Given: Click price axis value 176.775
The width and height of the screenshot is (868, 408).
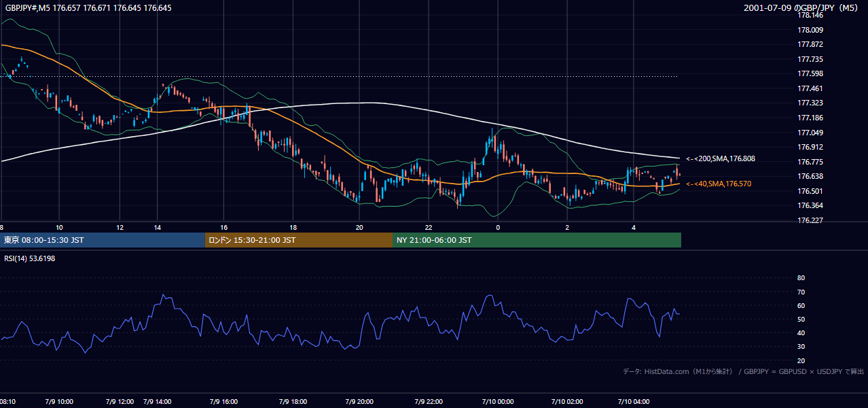Looking at the screenshot, I should pos(810,162).
